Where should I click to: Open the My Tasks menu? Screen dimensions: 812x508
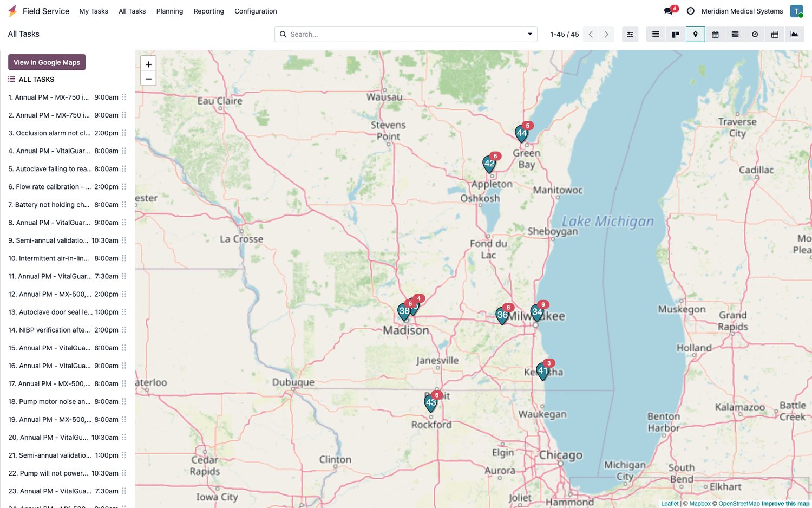click(94, 11)
